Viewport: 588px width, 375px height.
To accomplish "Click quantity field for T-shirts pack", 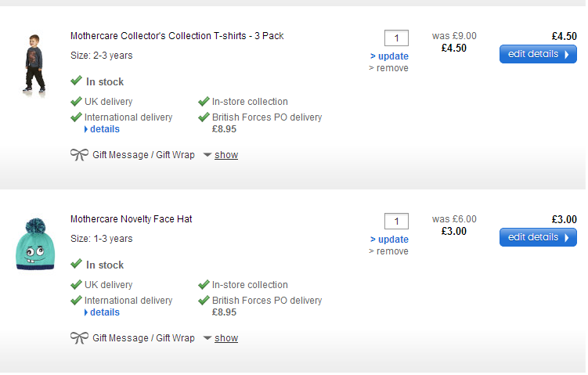I will 396,38.
